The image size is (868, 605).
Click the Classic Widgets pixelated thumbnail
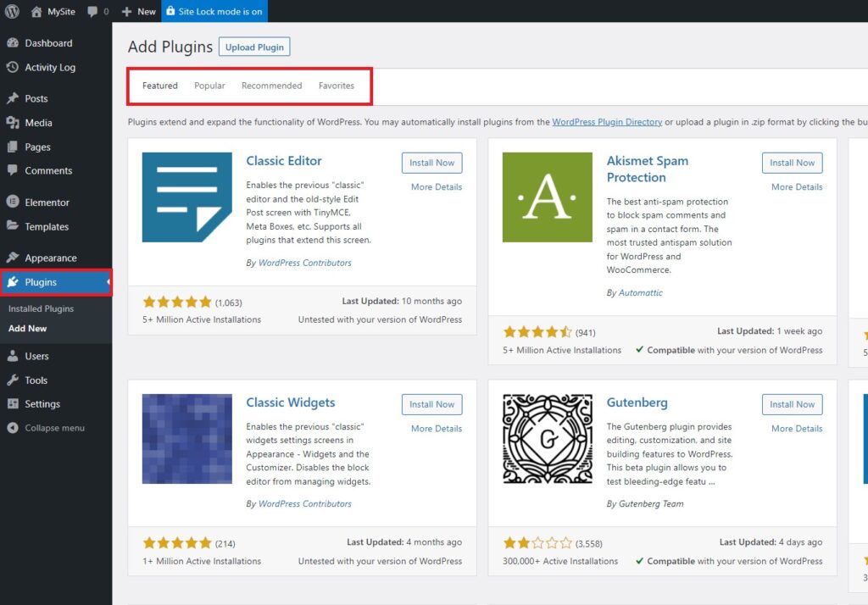click(187, 439)
